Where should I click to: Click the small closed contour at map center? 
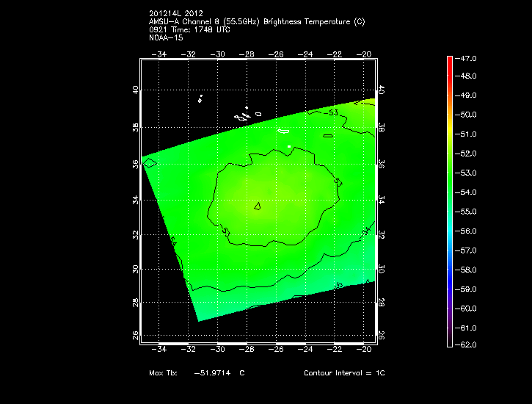258,207
